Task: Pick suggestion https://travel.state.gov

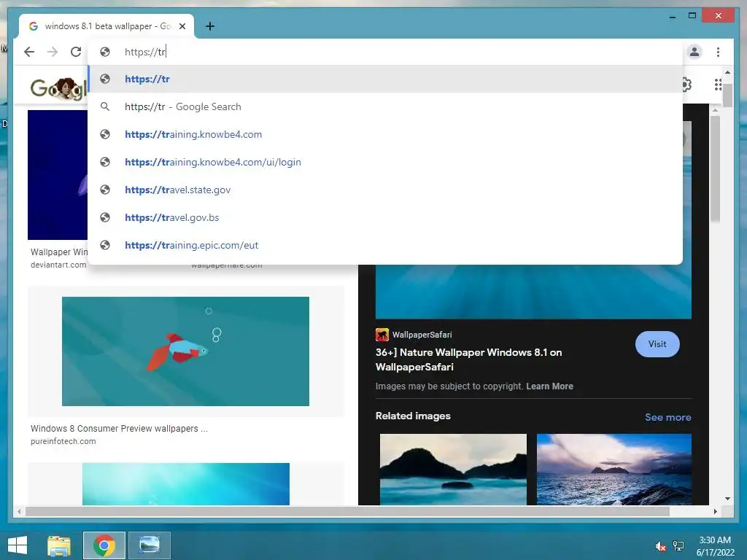Action: point(385,190)
